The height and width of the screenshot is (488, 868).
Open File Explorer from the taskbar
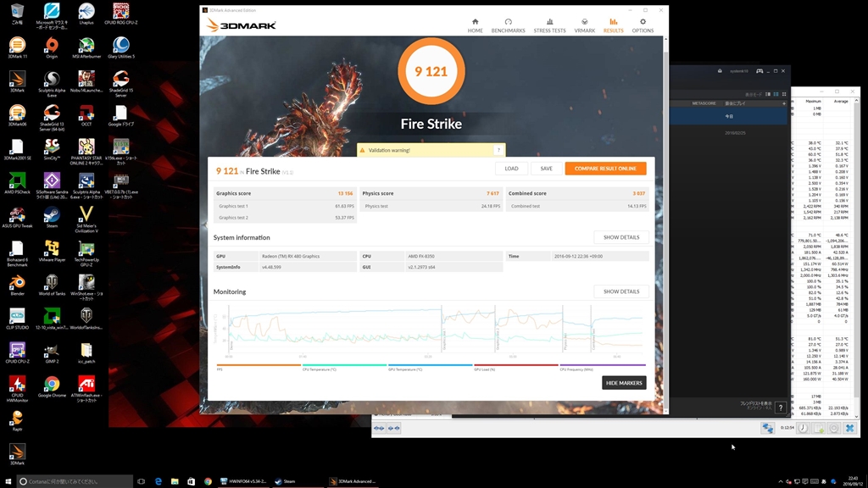click(x=175, y=481)
